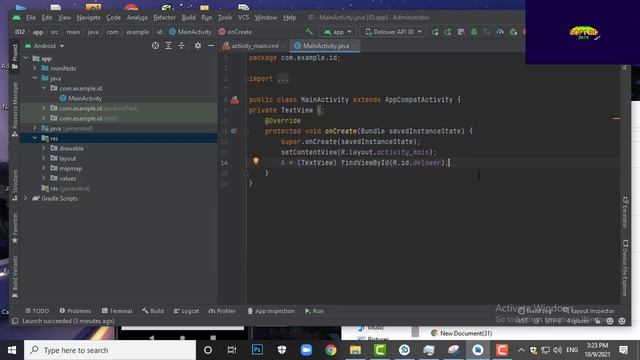The image size is (640, 360).
Task: Open the App Inspection tool window
Action: pos(271,311)
